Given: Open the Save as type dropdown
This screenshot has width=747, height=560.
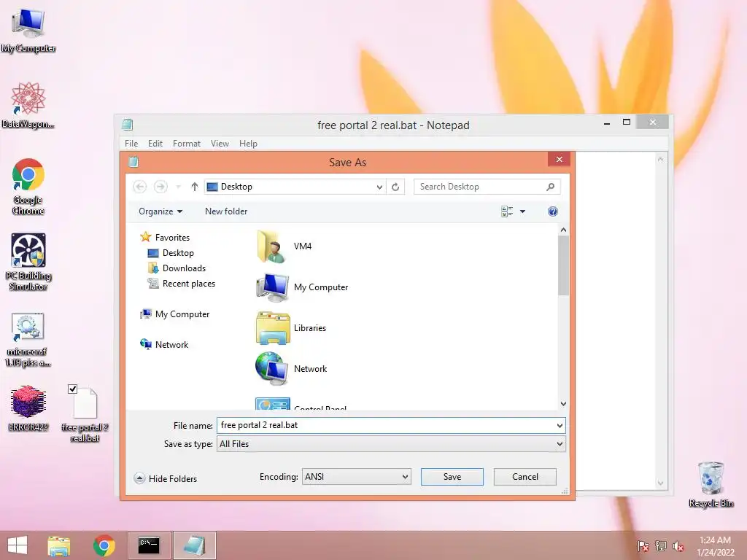Looking at the screenshot, I should (391, 444).
